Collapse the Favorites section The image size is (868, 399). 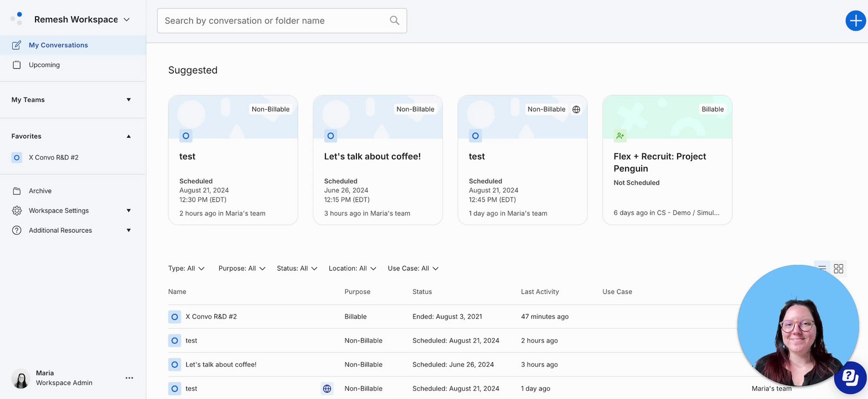128,136
